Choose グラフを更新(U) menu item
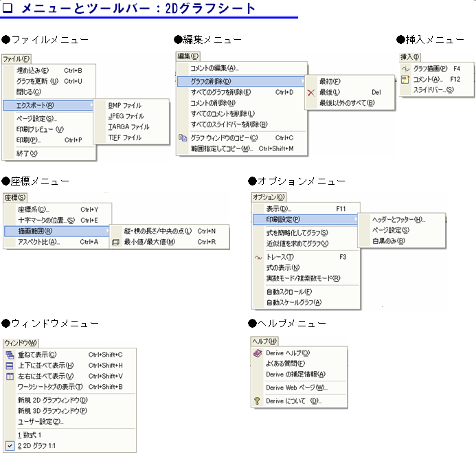 (49, 81)
